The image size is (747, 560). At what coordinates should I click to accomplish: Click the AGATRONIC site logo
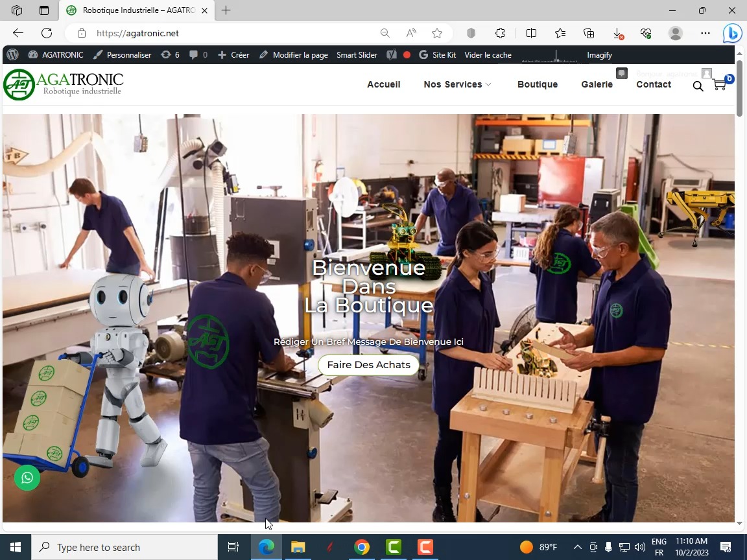[x=64, y=84]
